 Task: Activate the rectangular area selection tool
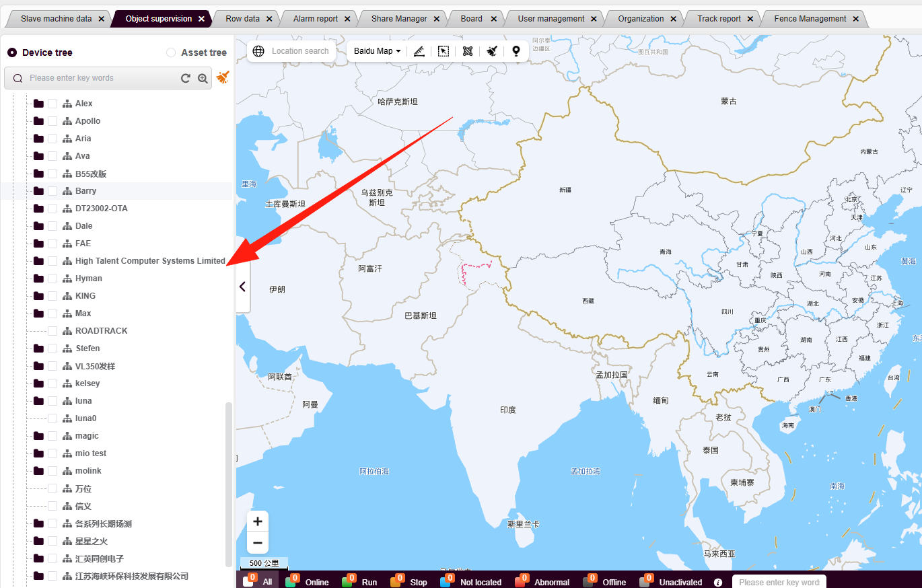coord(444,51)
